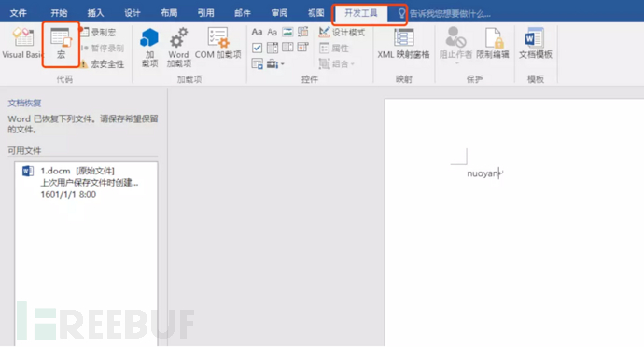Click the text nuoyan in the document
The image size is (644, 347).
(x=483, y=173)
